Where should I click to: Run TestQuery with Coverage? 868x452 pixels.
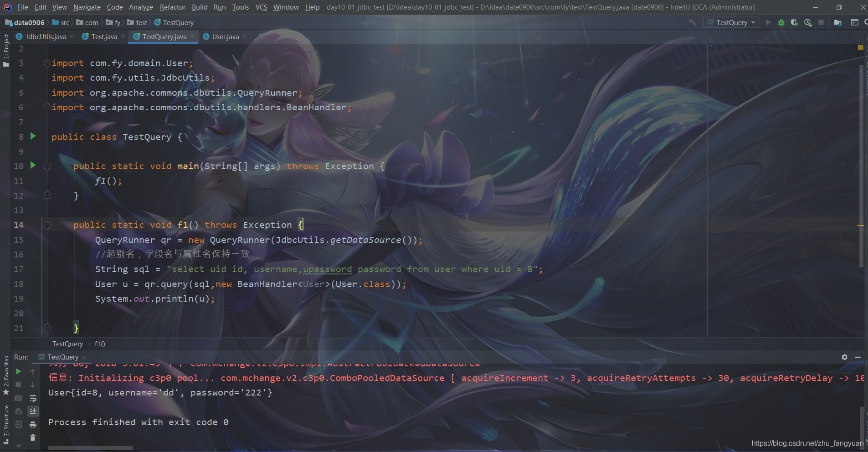click(795, 22)
